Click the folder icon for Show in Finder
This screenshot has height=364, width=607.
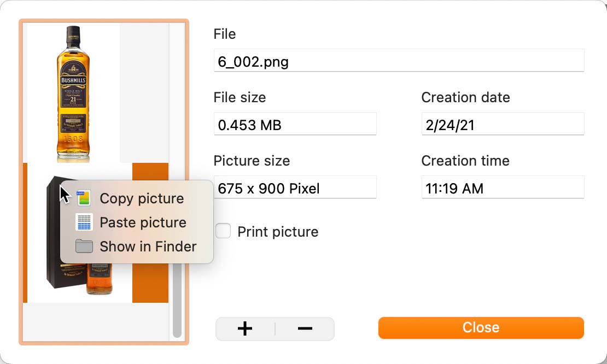point(84,246)
